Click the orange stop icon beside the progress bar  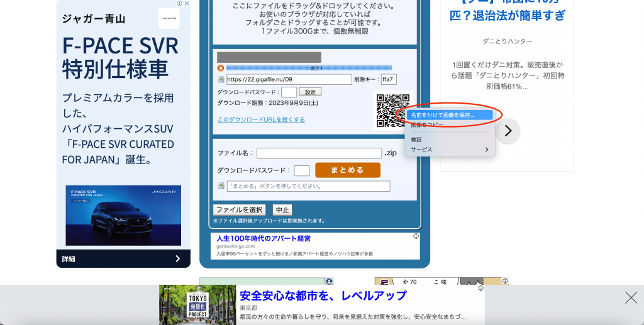(221, 68)
